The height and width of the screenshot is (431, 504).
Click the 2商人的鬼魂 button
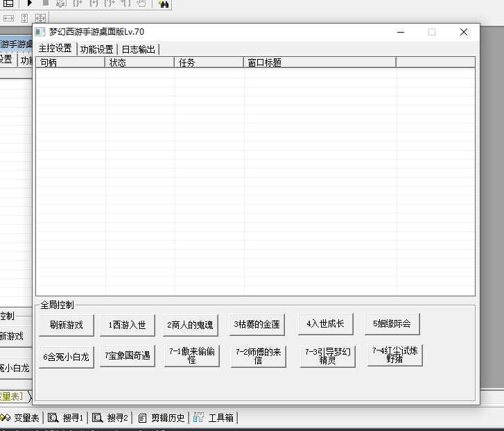[190, 325]
